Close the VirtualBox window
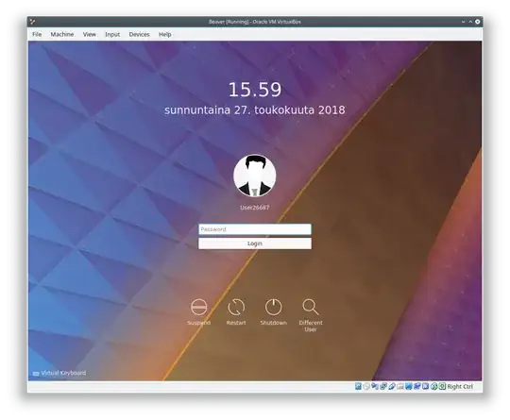The image size is (510, 420). point(478,22)
